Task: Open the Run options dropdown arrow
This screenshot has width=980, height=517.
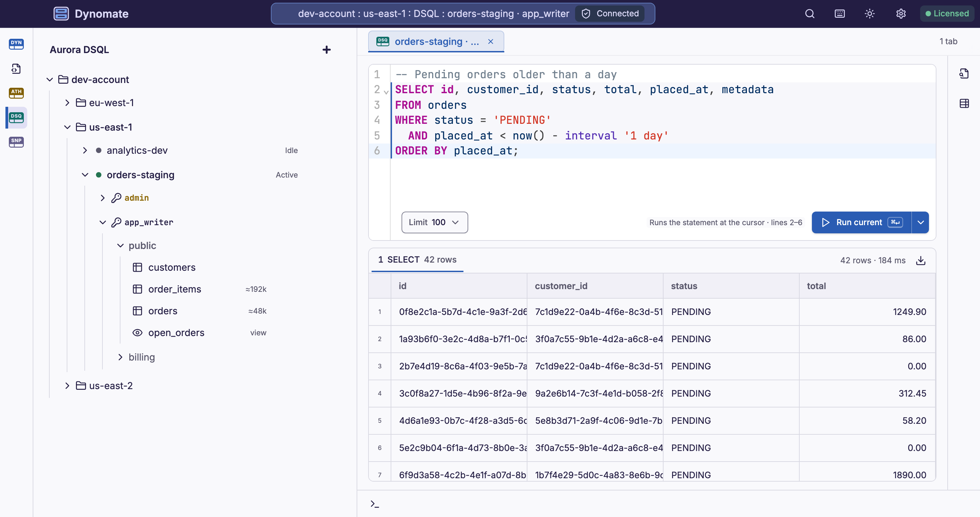Action: pyautogui.click(x=920, y=222)
